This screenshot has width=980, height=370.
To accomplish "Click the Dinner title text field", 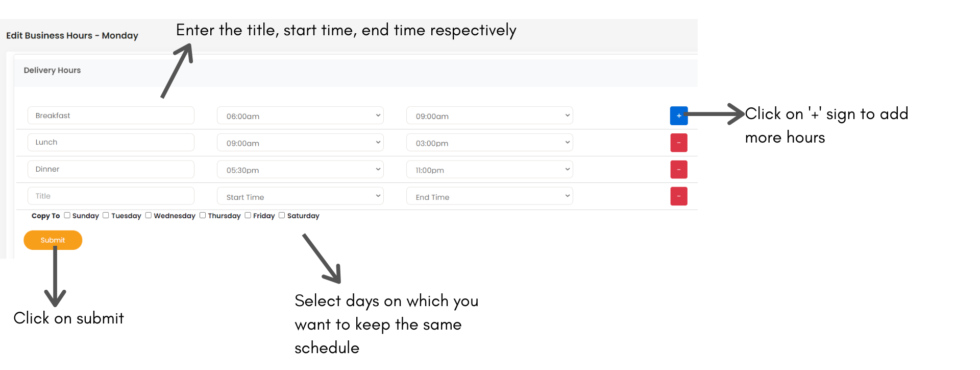I will point(111,169).
